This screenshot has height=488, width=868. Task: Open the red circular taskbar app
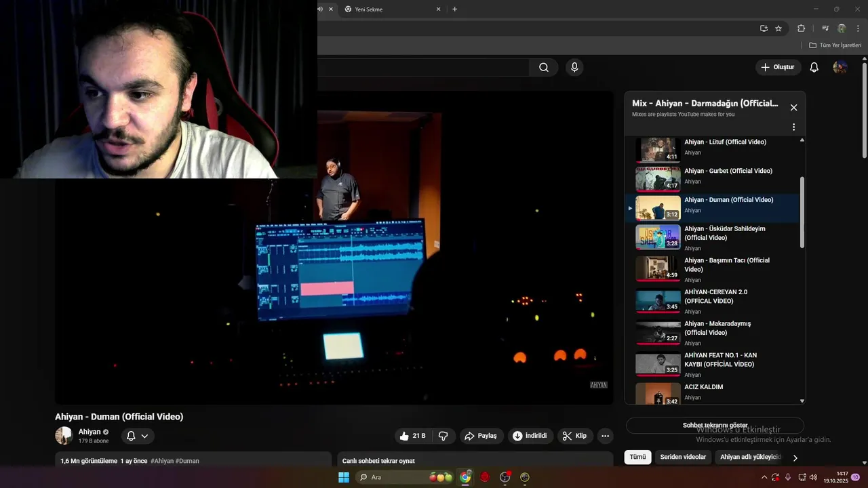[x=485, y=477]
